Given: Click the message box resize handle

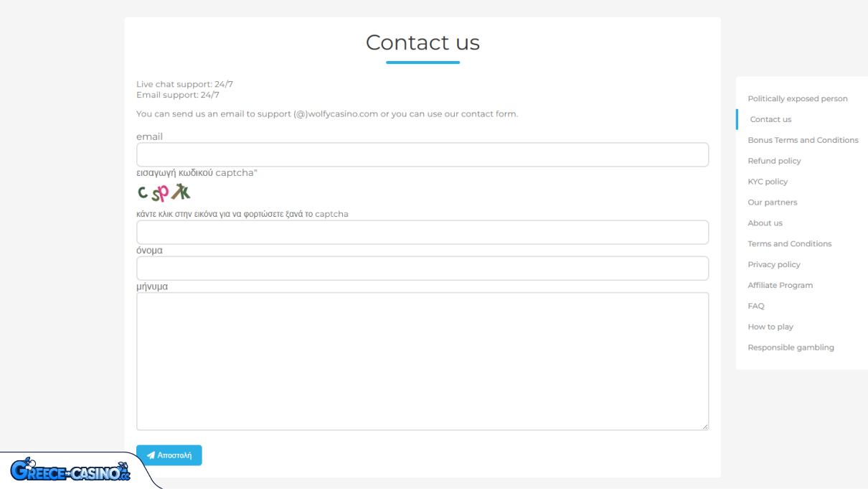Looking at the screenshot, I should tap(704, 426).
